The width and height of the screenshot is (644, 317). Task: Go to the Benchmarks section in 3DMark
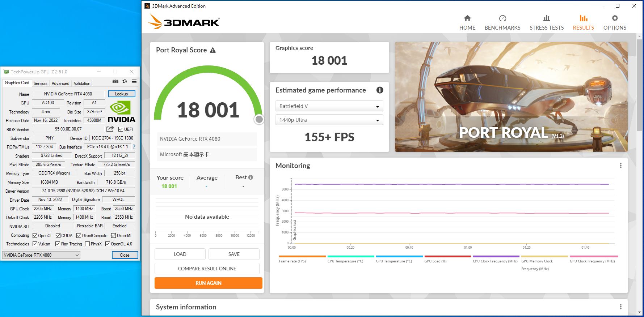pyautogui.click(x=502, y=22)
